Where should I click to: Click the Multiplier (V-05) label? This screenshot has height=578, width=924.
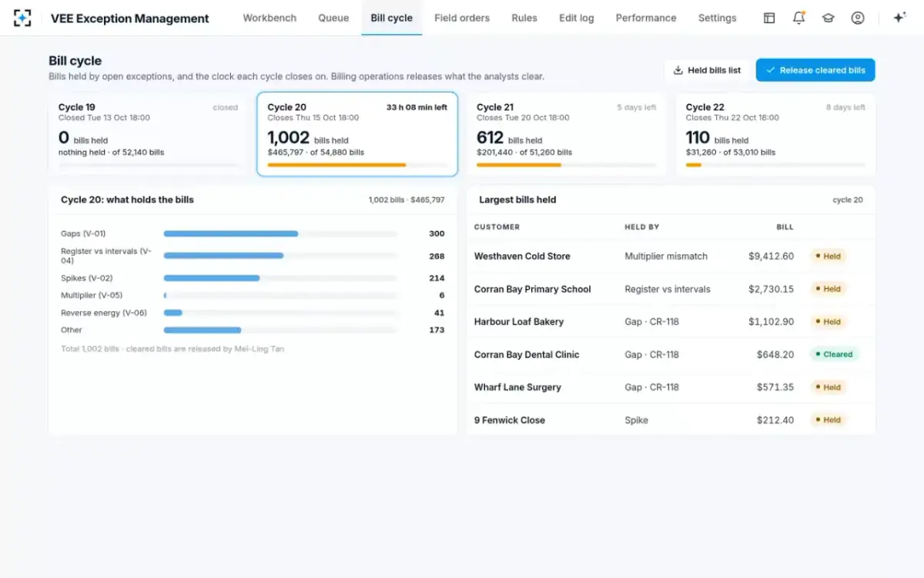tap(92, 295)
